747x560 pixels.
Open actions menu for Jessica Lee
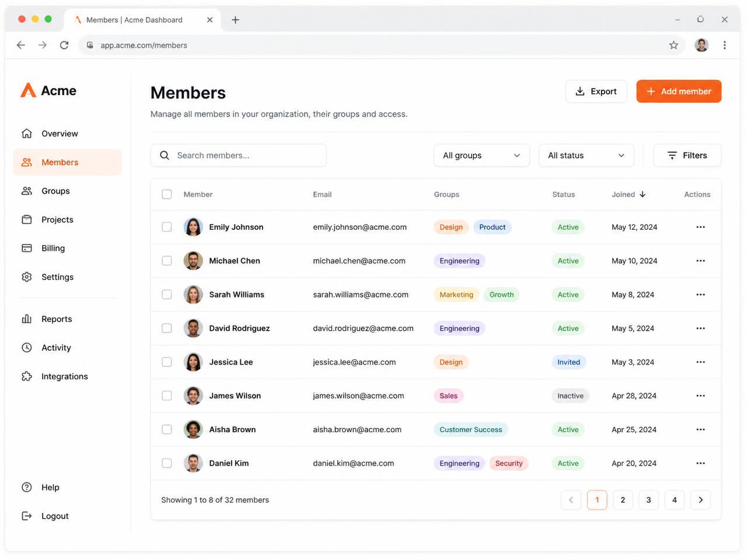700,362
